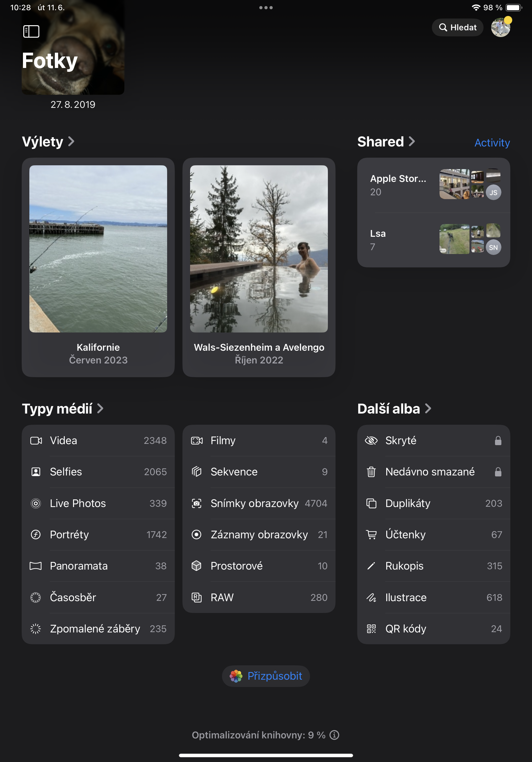The image size is (532, 762).
Task: Click the Live Photos circular icon
Action: coord(36,503)
